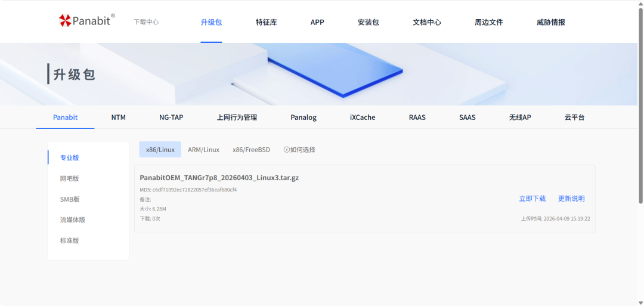This screenshot has height=306, width=644.
Task: Select 专业版 in the sidebar
Action: coord(69,157)
